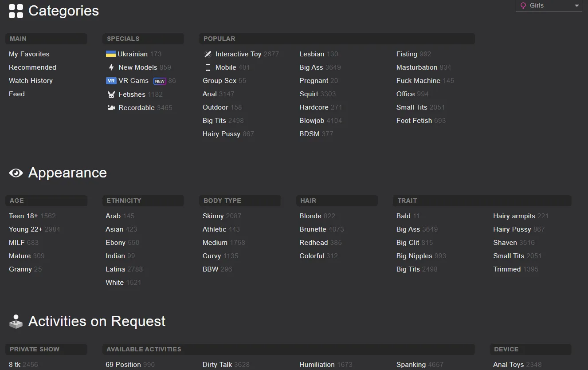588x370 pixels.
Task: Select the Outdoor category link
Action: click(x=216, y=107)
